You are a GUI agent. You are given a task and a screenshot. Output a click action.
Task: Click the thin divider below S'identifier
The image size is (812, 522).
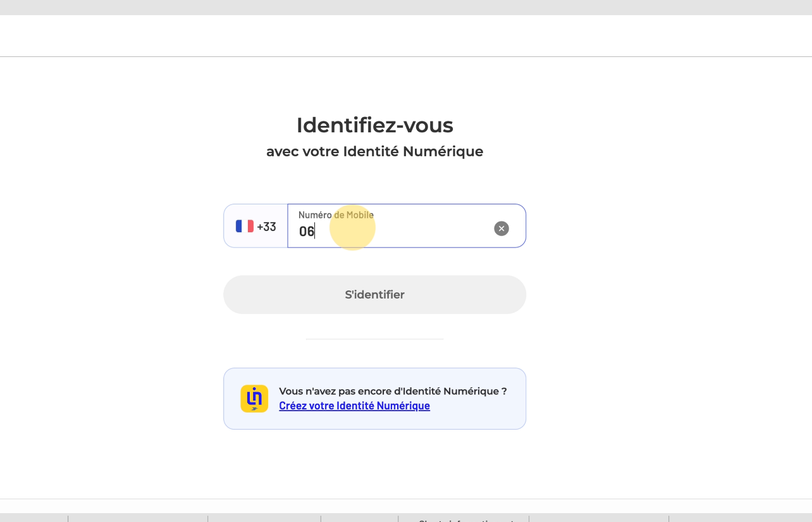(374, 339)
